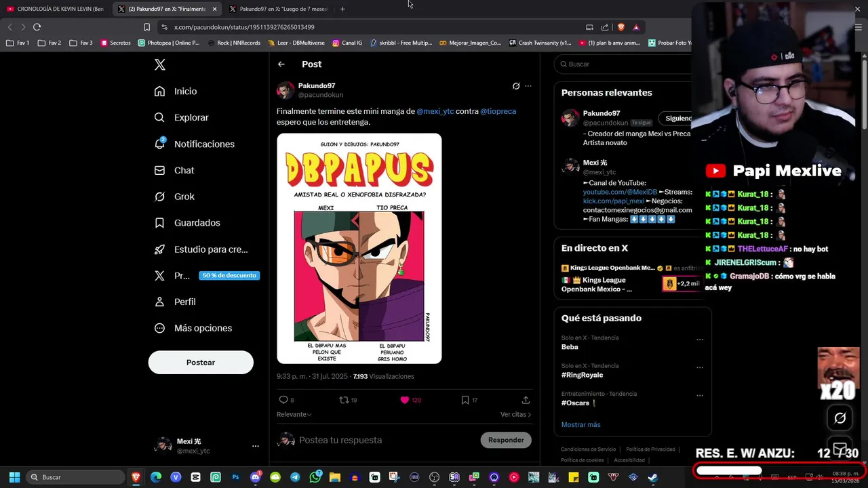Open WhatsApp from the taskbar
Image resolution: width=868 pixels, height=488 pixels.
(315, 477)
